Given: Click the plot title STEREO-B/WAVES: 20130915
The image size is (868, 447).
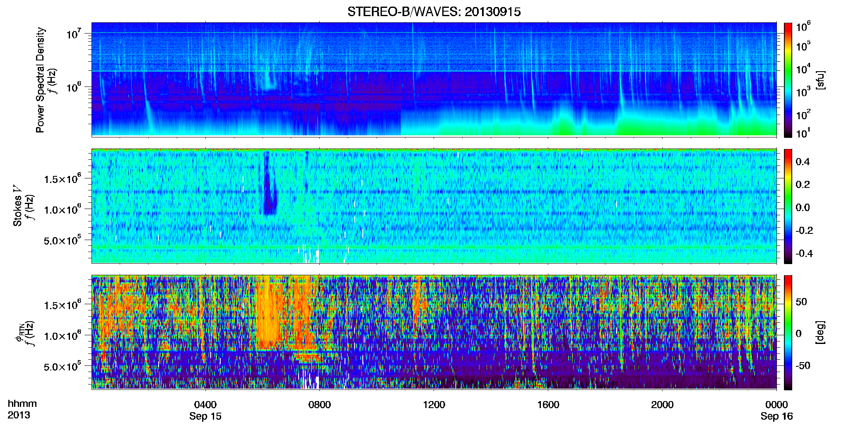Looking at the screenshot, I should pos(434,12).
